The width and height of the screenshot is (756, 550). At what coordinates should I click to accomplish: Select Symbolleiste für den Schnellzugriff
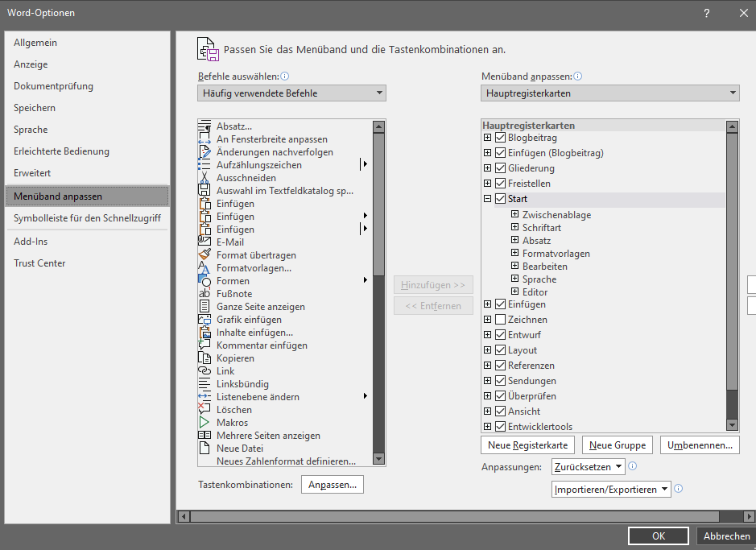(87, 218)
